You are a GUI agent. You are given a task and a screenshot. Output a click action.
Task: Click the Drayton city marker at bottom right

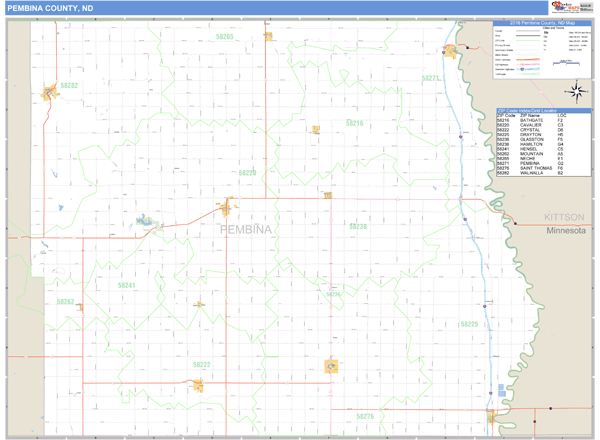pyautogui.click(x=492, y=416)
